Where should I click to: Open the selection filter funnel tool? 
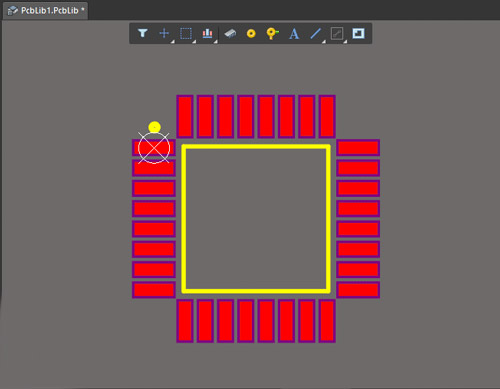pyautogui.click(x=143, y=33)
